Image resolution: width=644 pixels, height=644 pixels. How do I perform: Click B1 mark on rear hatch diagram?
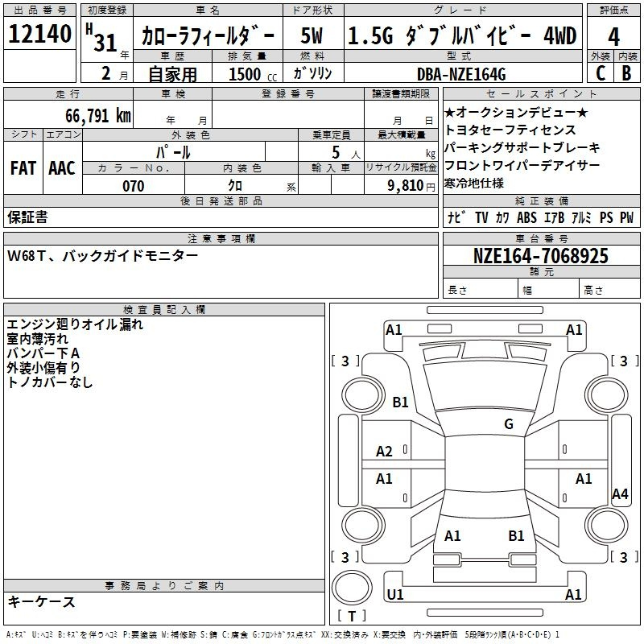coord(516,536)
